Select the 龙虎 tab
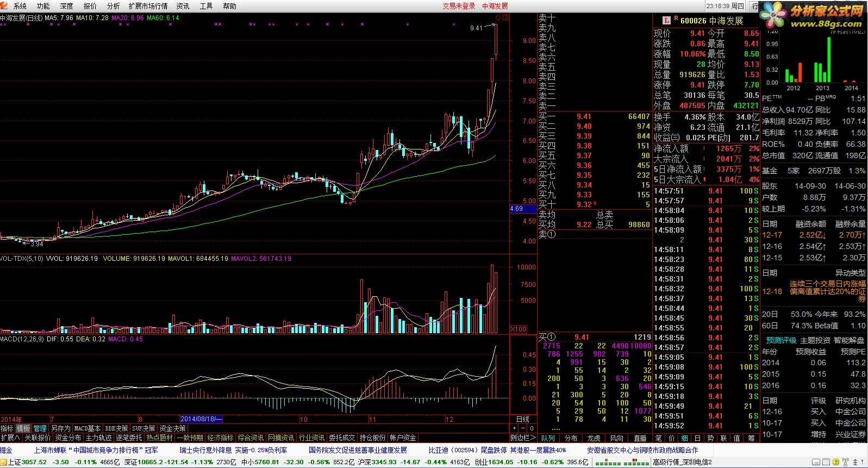The image size is (868, 468). point(594,438)
